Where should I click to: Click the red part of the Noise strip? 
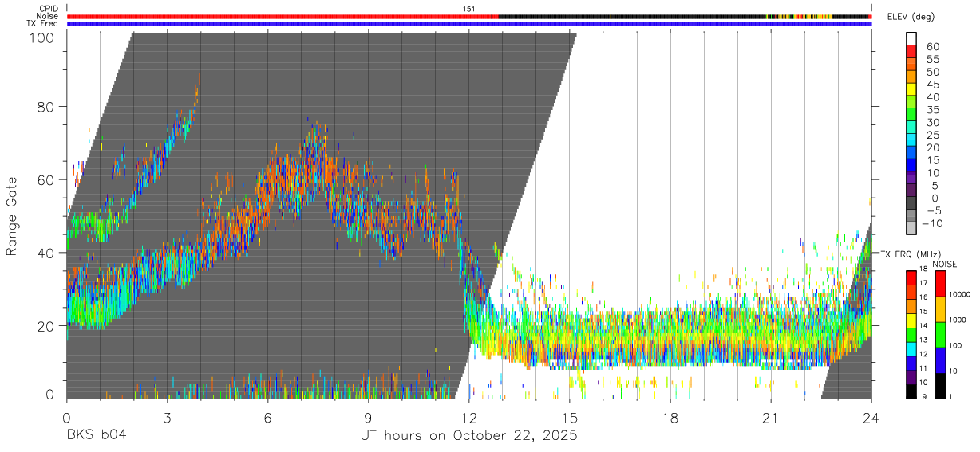pyautogui.click(x=283, y=16)
